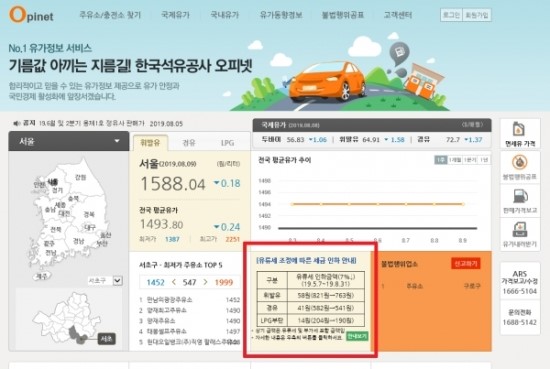The image size is (550, 369).
Task: Switch to the LPG fuel tab
Action: click(x=227, y=143)
